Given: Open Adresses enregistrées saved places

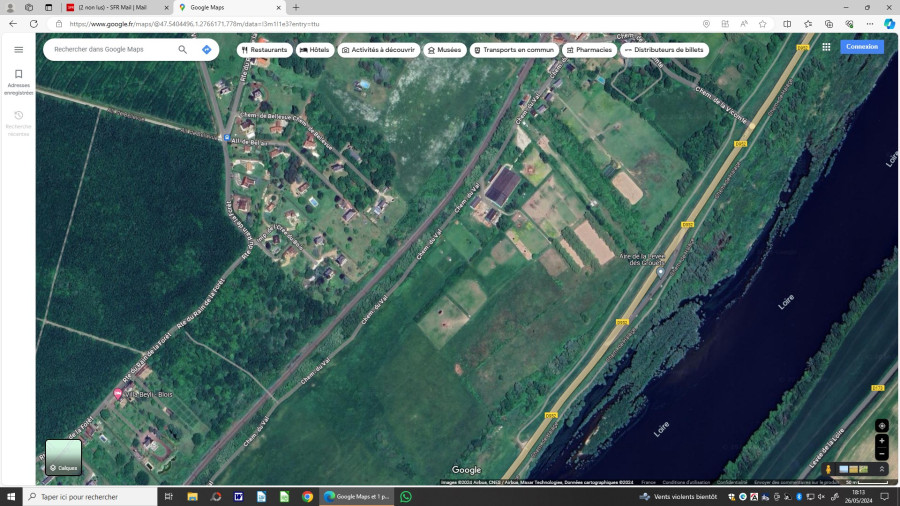Looking at the screenshot, I should coord(18,81).
